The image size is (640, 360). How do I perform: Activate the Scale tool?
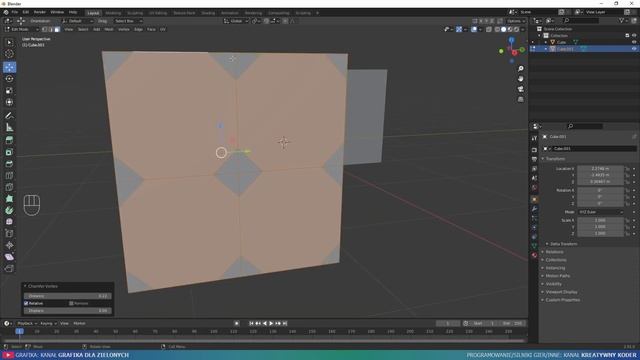tap(9, 91)
